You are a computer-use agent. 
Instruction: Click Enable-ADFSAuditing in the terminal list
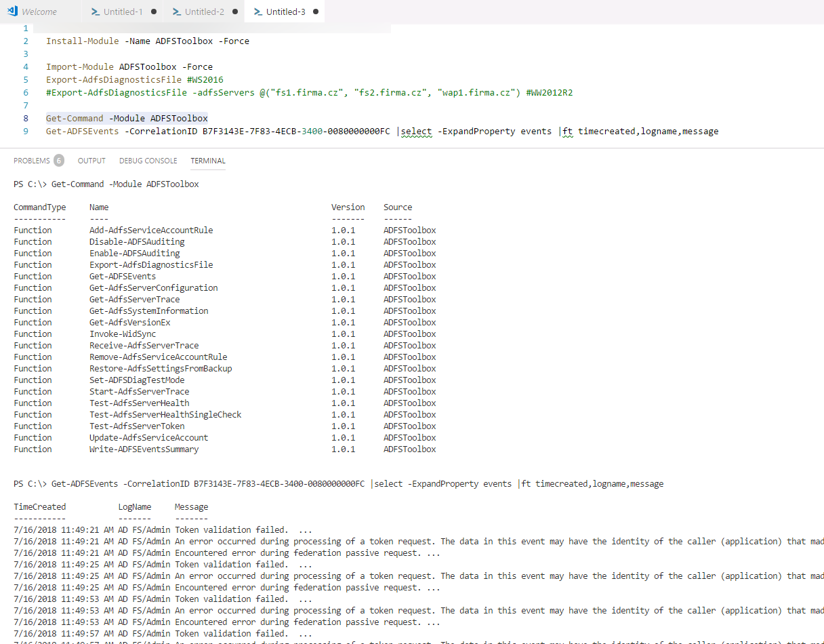pyautogui.click(x=135, y=254)
